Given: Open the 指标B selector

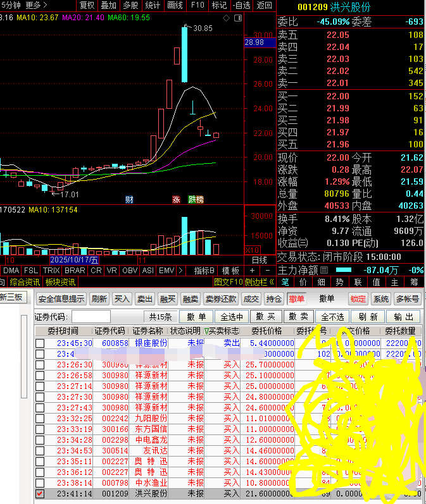Looking at the screenshot, I should point(204,271).
